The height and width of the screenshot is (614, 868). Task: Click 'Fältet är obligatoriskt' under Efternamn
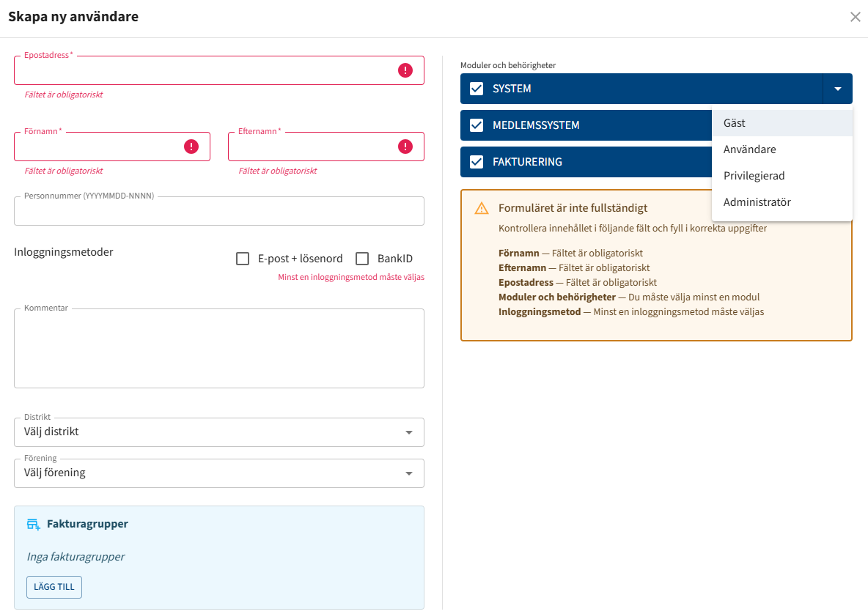(x=278, y=171)
